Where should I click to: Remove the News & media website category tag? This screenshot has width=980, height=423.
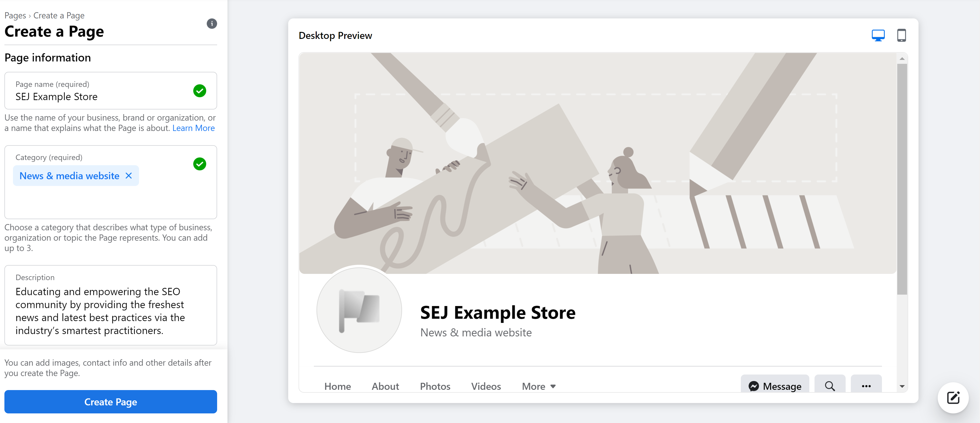[129, 176]
